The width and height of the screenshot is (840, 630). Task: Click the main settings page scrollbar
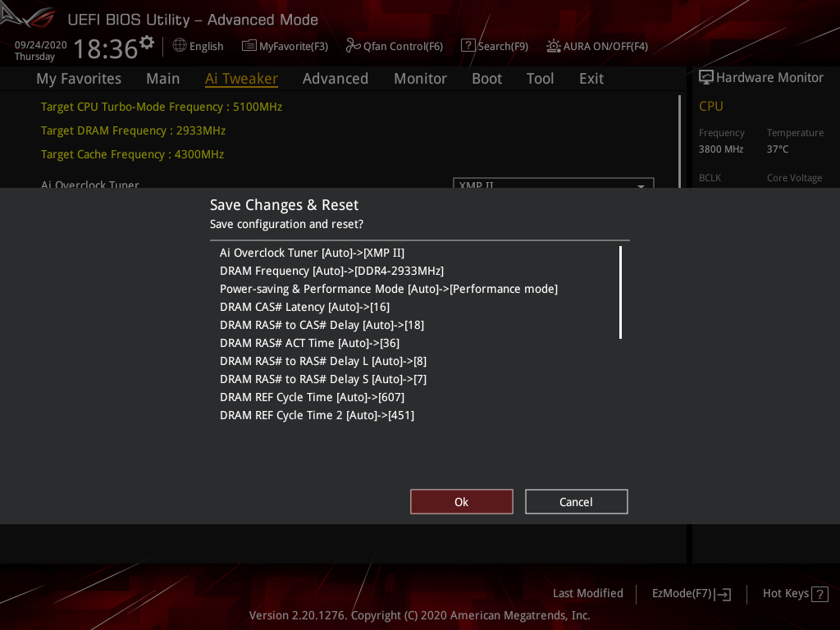(x=679, y=141)
